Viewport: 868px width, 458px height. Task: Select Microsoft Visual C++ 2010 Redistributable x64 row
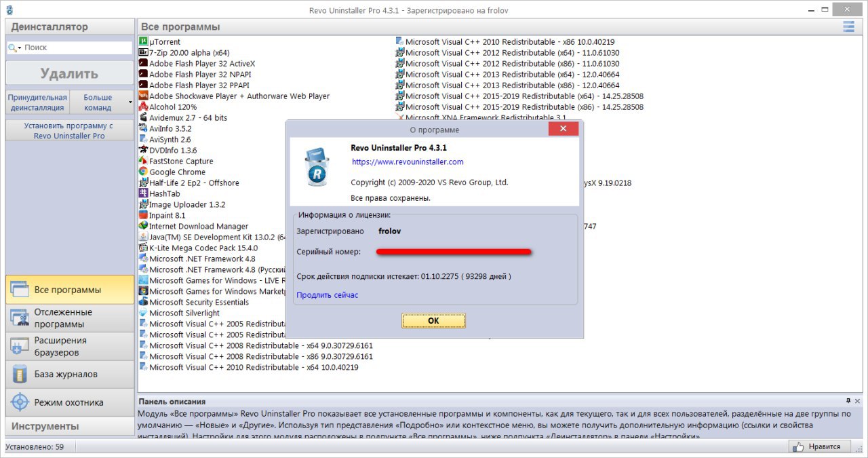pos(249,367)
